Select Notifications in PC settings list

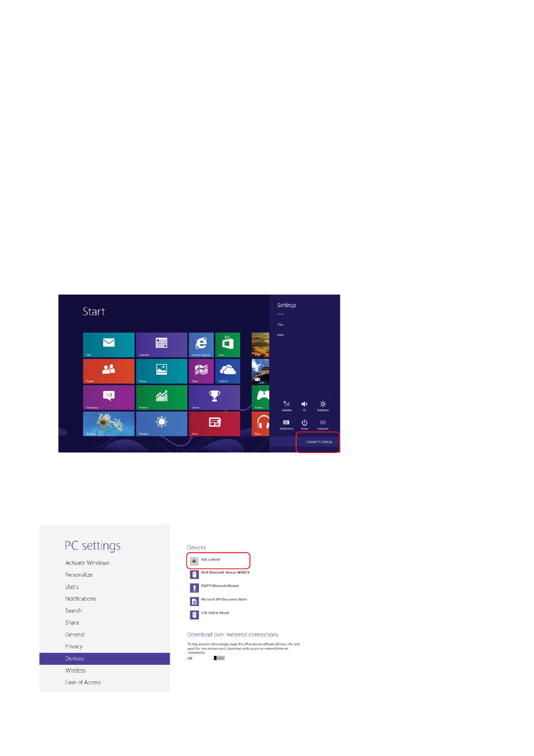81,599
